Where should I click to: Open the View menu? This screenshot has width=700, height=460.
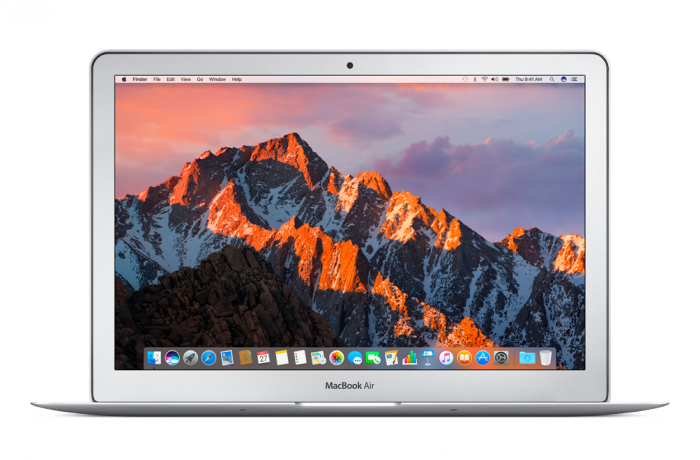coord(186,79)
